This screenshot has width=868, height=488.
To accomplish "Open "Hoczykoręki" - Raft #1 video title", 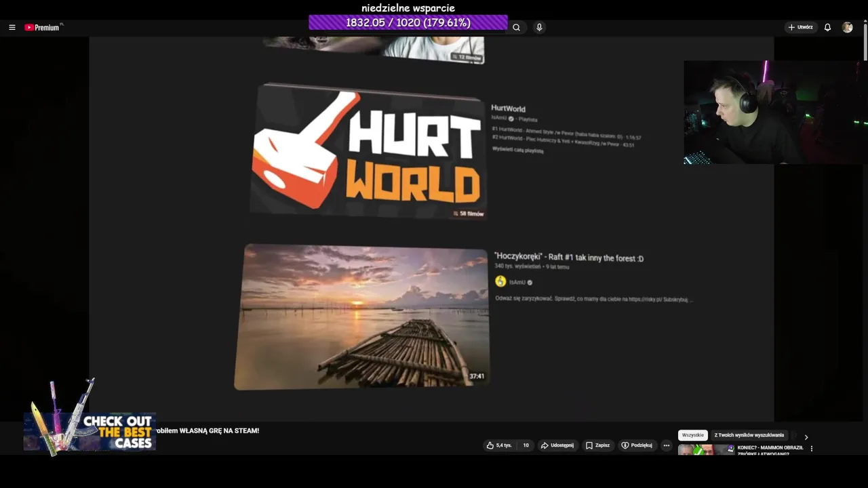I will coord(569,258).
